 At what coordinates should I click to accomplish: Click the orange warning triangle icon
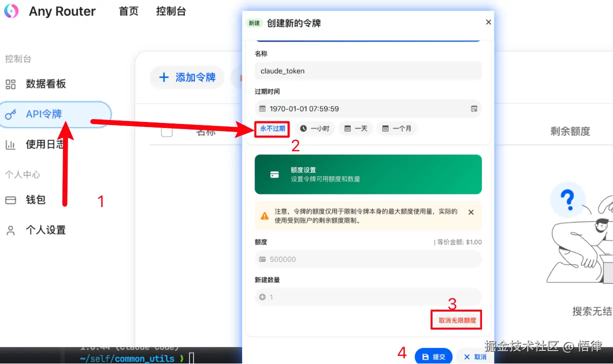(x=264, y=216)
